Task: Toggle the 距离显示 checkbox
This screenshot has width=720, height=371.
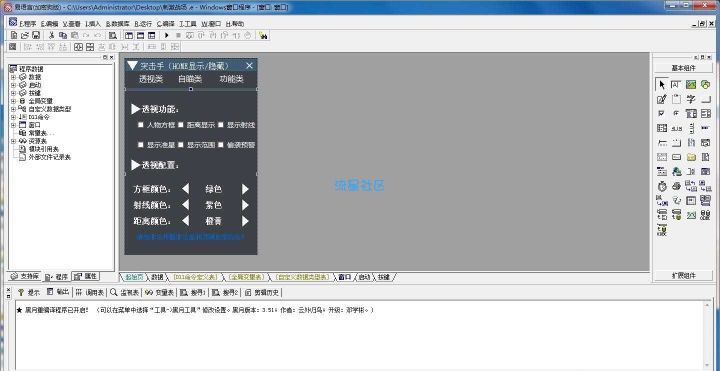Action: 181,124
